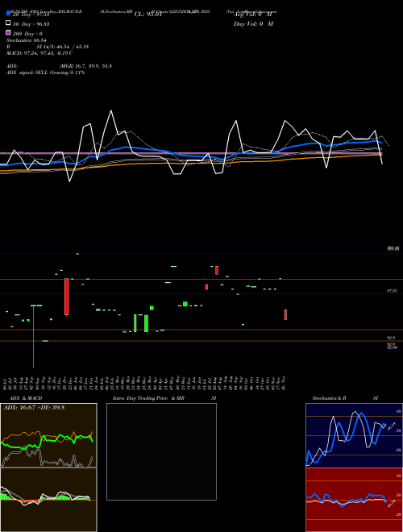
Task: Click the CL closing price value
Action: (x=148, y=15)
